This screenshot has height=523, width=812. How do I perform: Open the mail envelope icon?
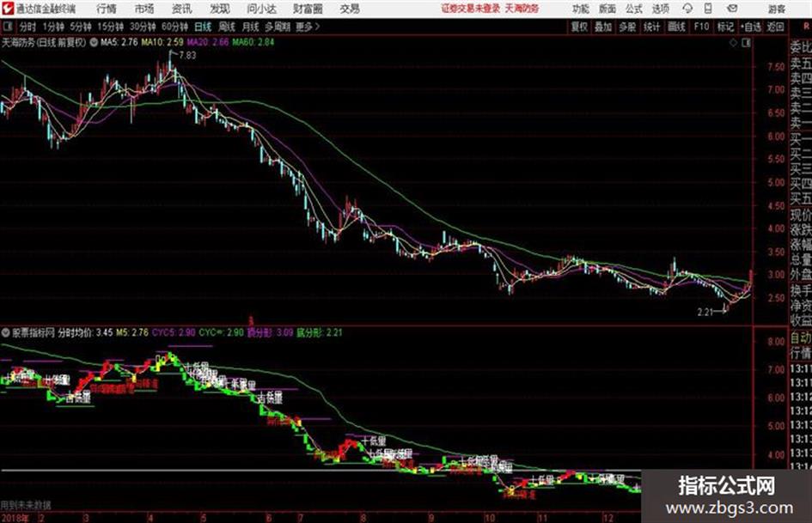pyautogui.click(x=732, y=9)
